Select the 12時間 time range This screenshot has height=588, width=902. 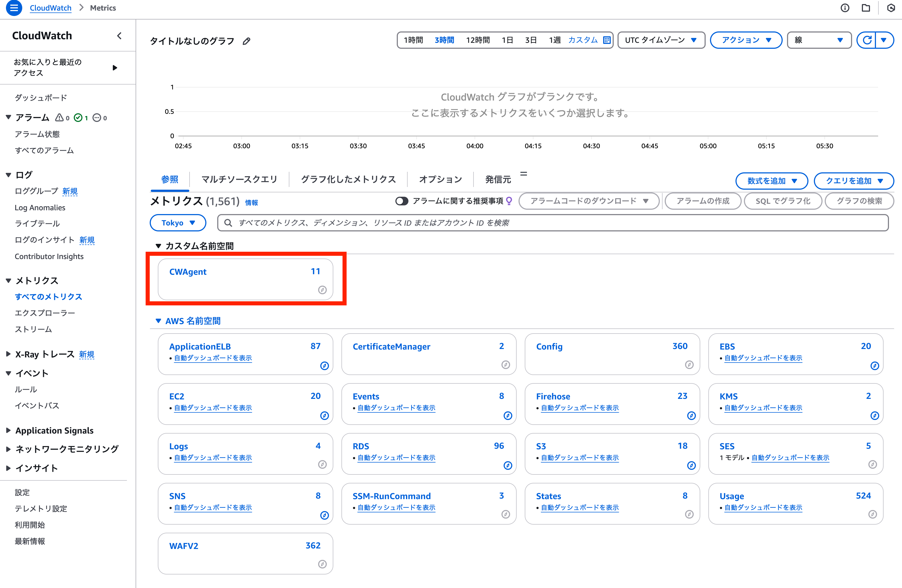(x=478, y=40)
